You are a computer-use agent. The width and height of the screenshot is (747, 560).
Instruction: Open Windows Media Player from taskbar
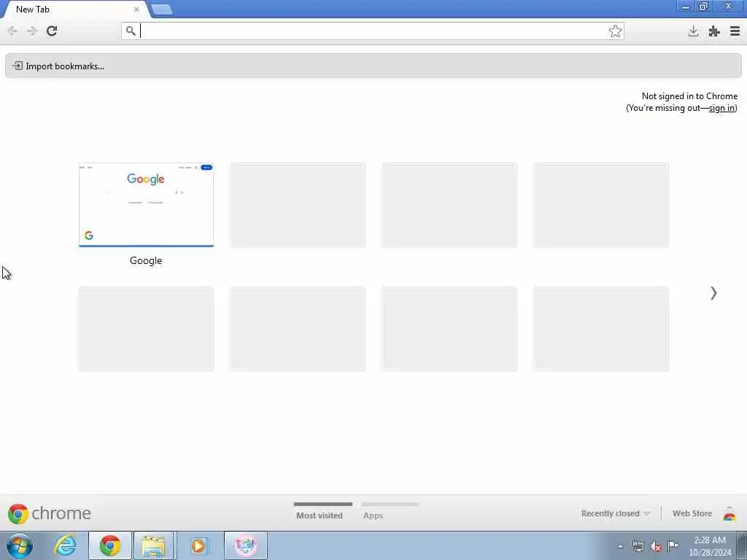point(198,545)
